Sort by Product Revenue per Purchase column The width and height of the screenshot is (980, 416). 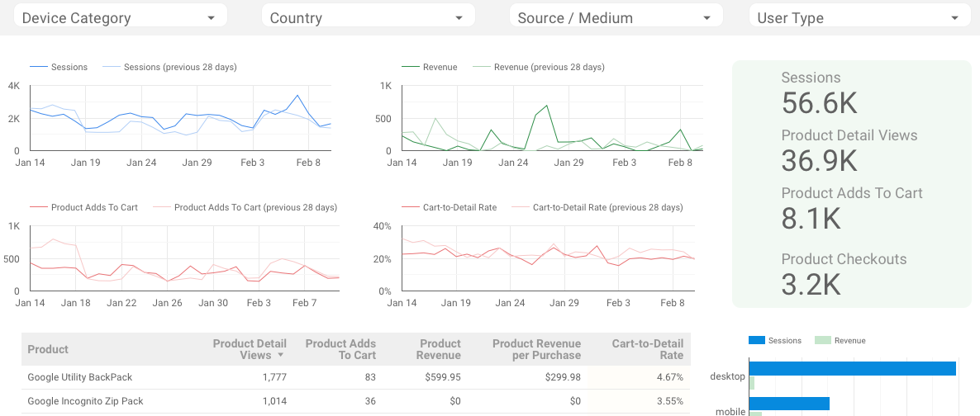(x=536, y=349)
